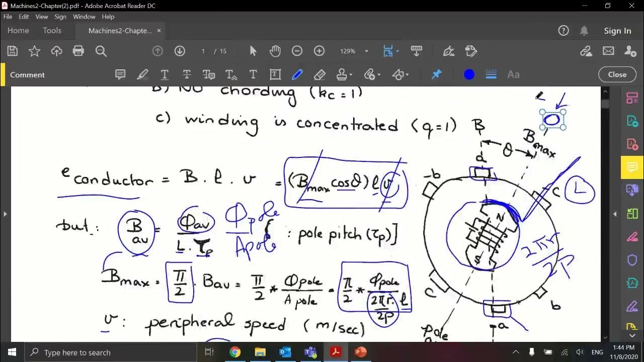
Task: Open PowerPoint from the taskbar
Action: click(361, 352)
